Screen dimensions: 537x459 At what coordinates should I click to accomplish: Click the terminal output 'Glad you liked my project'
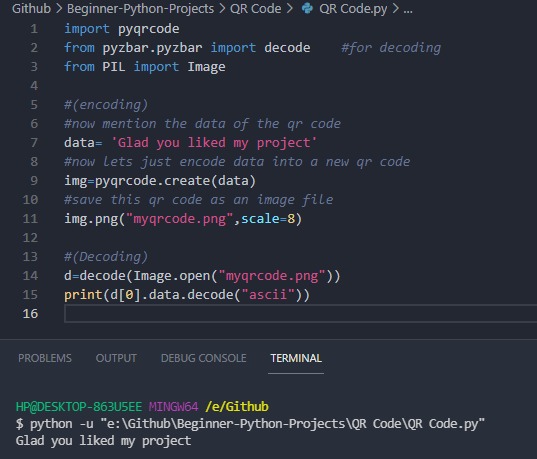tap(103, 441)
